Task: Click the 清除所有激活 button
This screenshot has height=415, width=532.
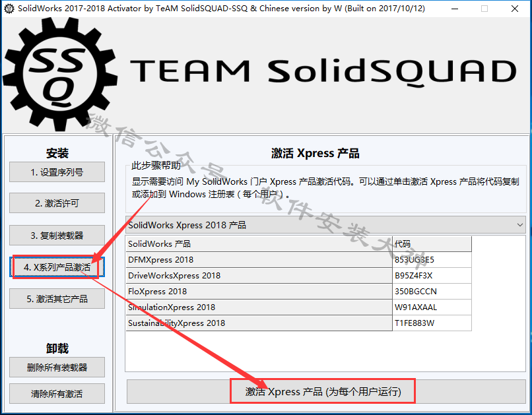Action: 57,394
